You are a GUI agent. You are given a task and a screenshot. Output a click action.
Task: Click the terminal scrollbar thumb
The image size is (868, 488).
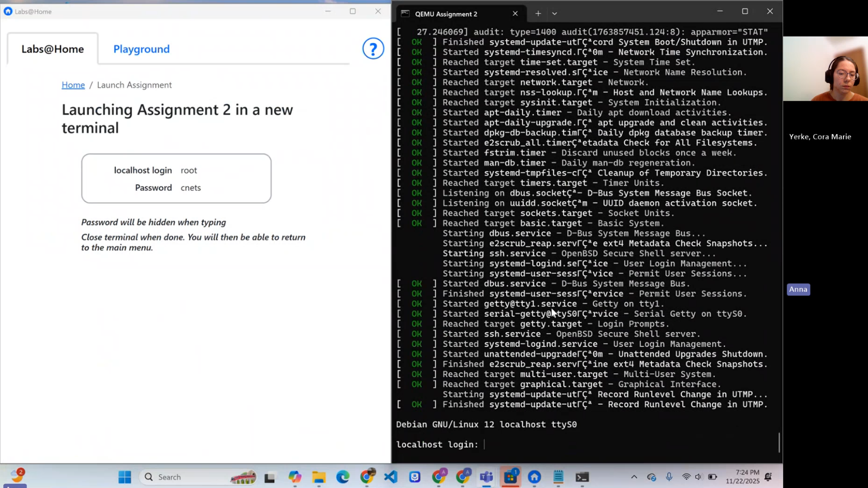[779, 442]
